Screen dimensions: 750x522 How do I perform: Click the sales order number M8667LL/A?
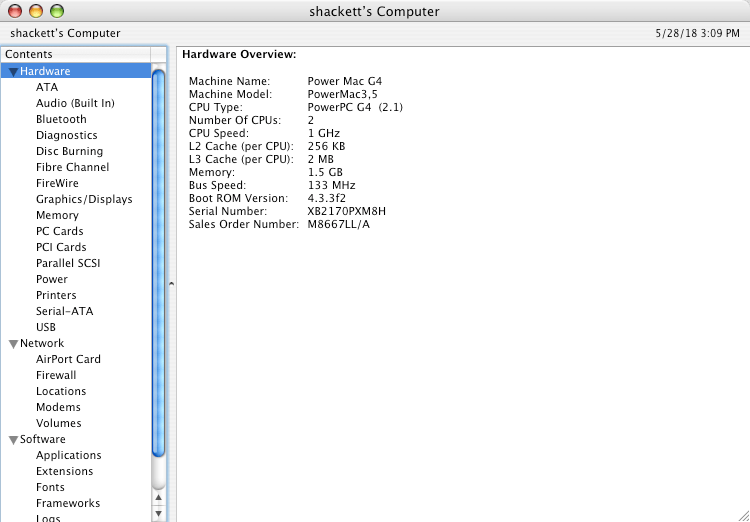pyautogui.click(x=339, y=224)
